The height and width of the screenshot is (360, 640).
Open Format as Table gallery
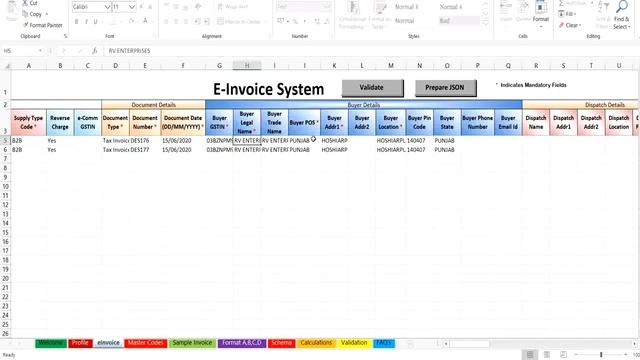point(379,15)
